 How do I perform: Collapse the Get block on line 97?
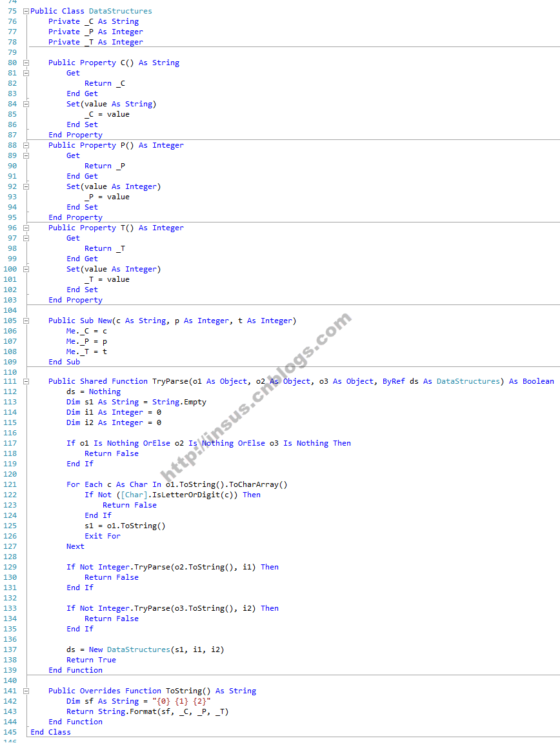point(26,239)
